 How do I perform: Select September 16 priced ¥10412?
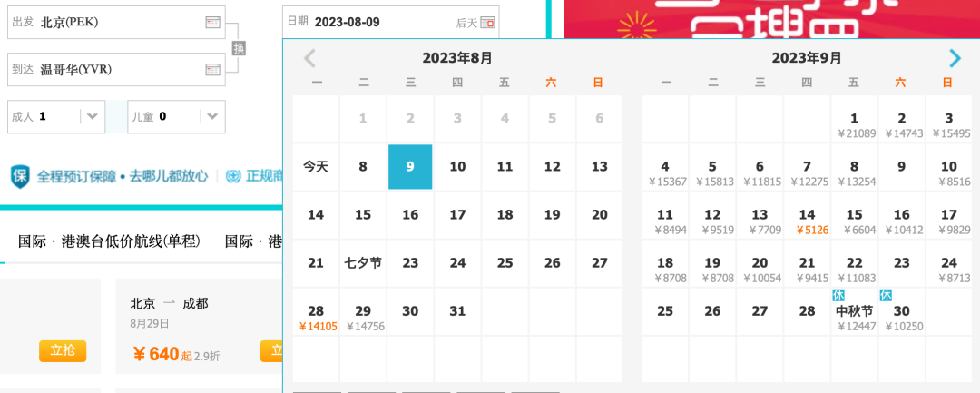902,215
